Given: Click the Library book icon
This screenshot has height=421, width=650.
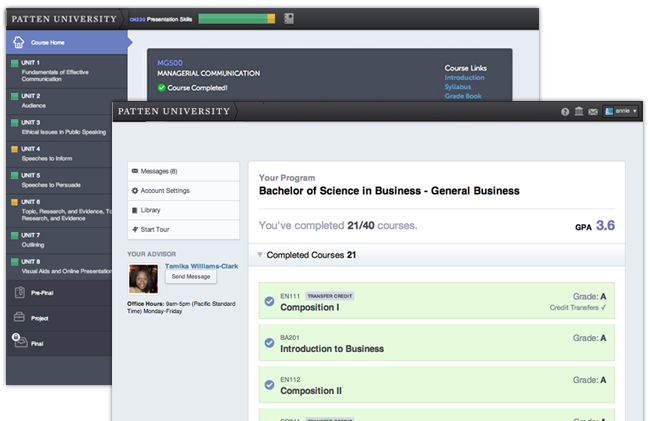Looking at the screenshot, I should 135,210.
